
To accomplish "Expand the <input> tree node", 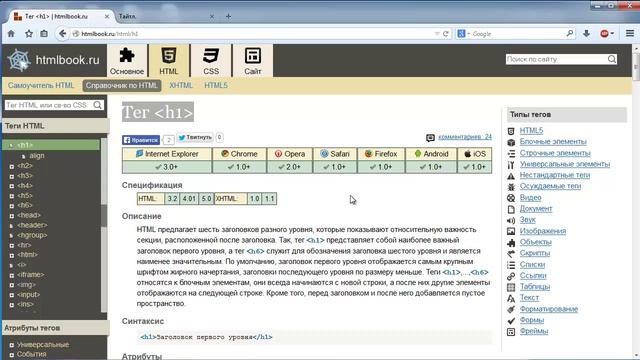I will (12, 295).
